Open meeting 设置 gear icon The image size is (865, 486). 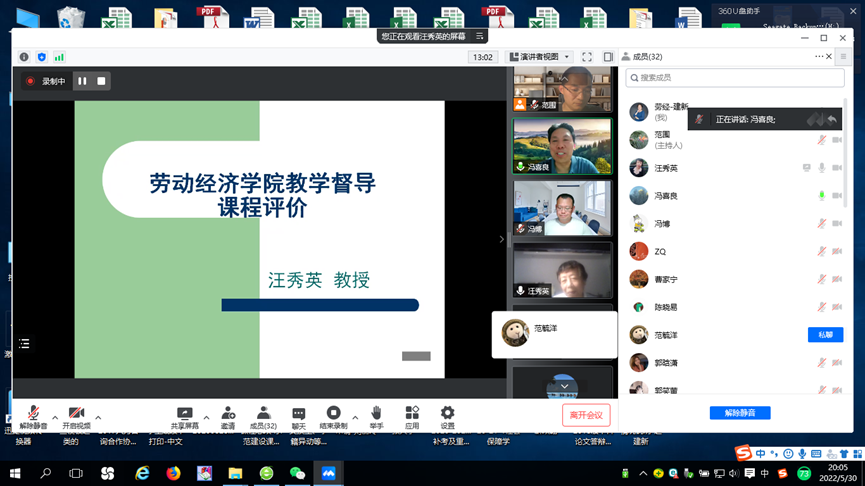coord(447,413)
